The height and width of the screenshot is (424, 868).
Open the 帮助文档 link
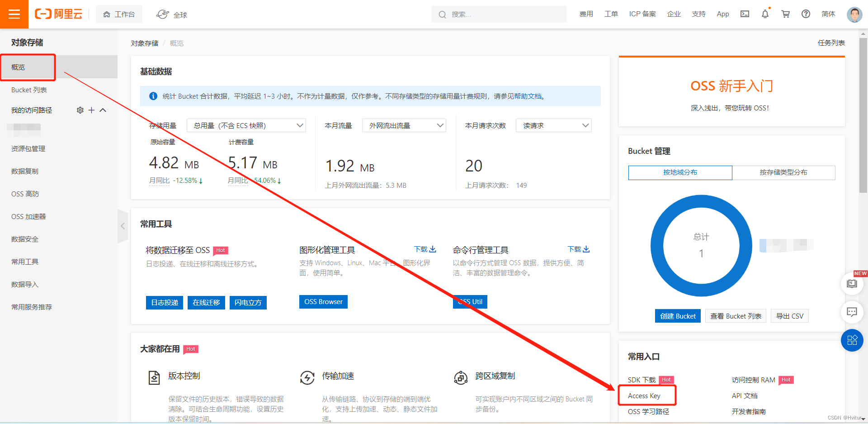[x=528, y=96]
